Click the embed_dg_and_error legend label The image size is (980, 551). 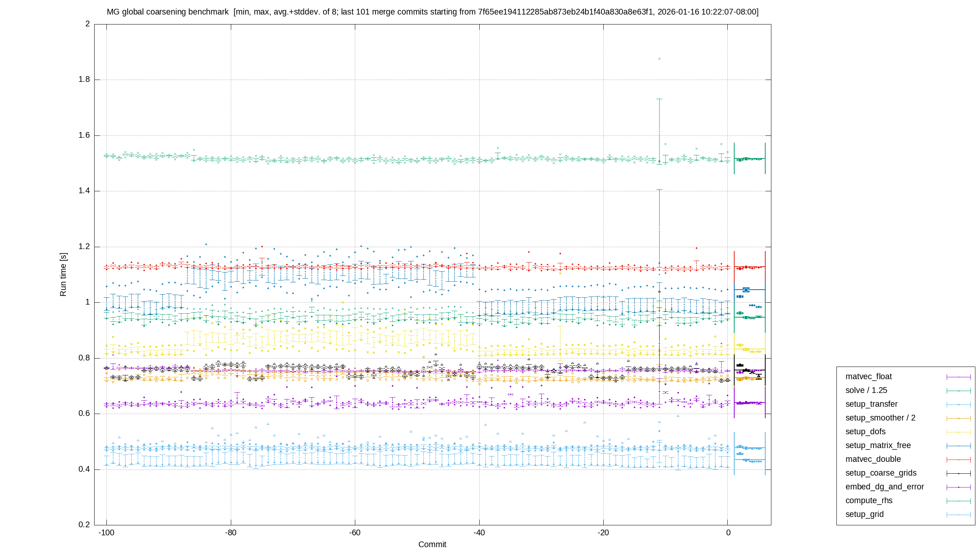[x=885, y=487]
